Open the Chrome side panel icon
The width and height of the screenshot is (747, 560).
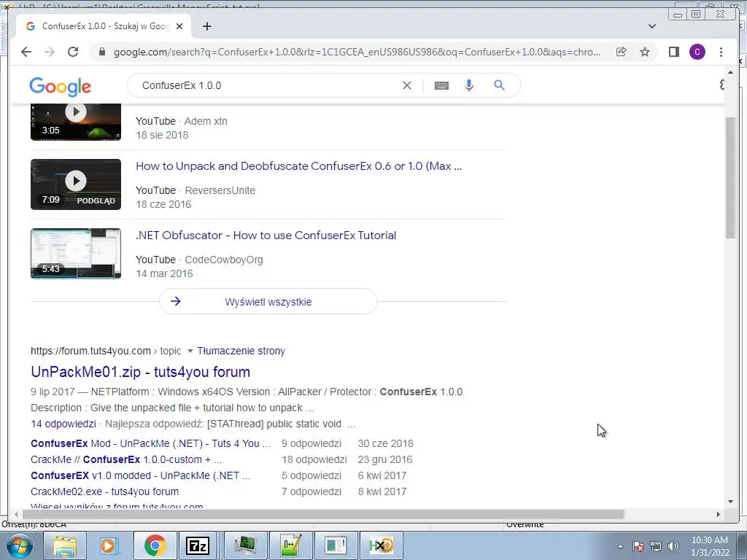[673, 52]
